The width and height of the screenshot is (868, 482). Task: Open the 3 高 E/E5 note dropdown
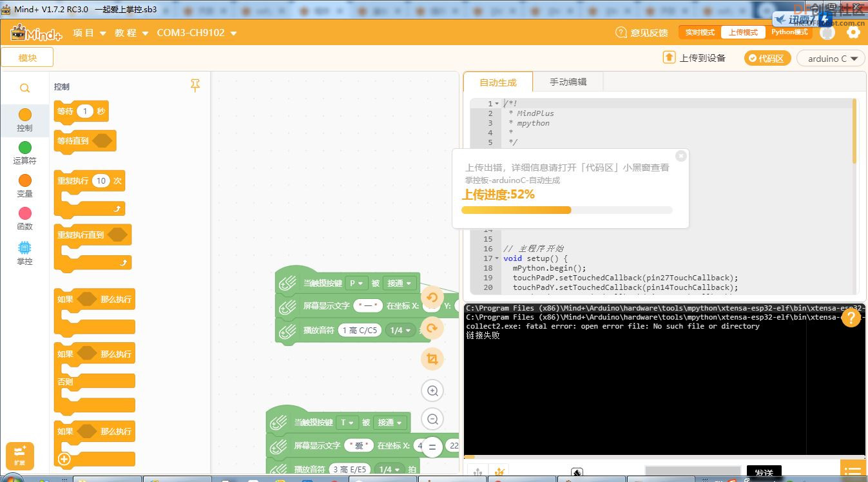pyautogui.click(x=351, y=470)
